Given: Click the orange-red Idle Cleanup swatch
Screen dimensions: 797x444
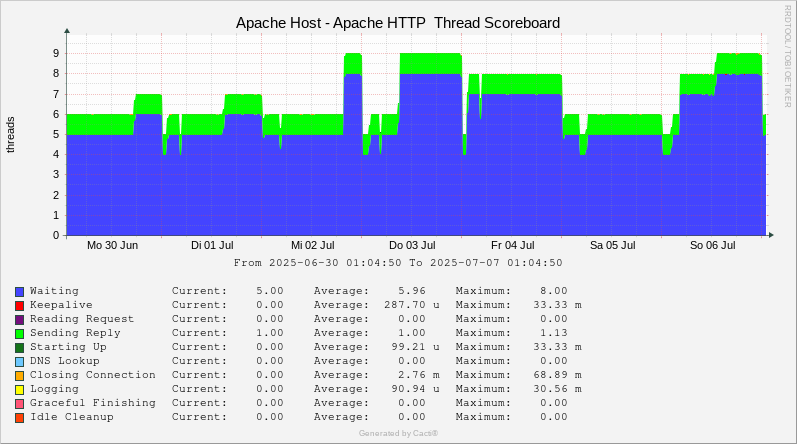Looking at the screenshot, I should [19, 418].
